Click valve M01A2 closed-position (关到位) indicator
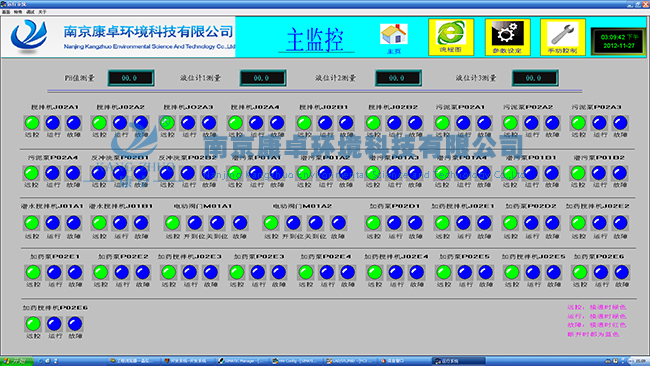This screenshot has height=366, width=650. point(315,223)
